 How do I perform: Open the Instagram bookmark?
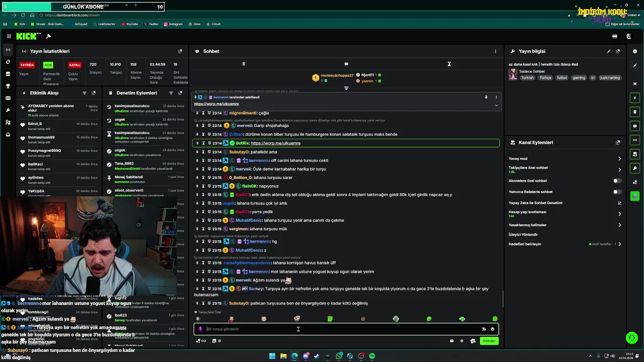point(173,24)
